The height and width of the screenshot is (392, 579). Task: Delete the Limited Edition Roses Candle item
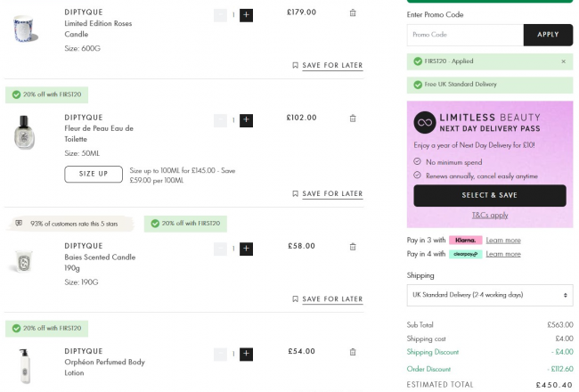click(x=353, y=12)
